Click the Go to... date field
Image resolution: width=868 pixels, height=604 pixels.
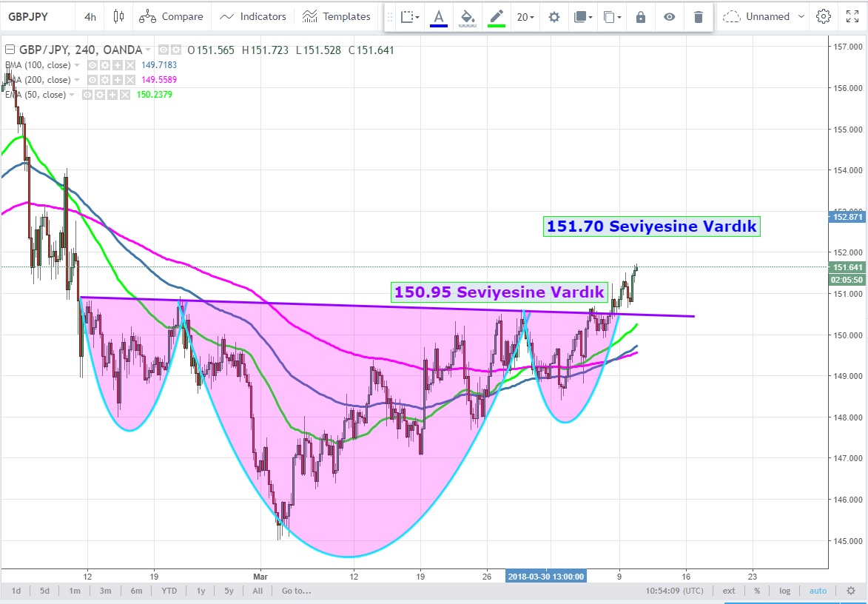[296, 591]
